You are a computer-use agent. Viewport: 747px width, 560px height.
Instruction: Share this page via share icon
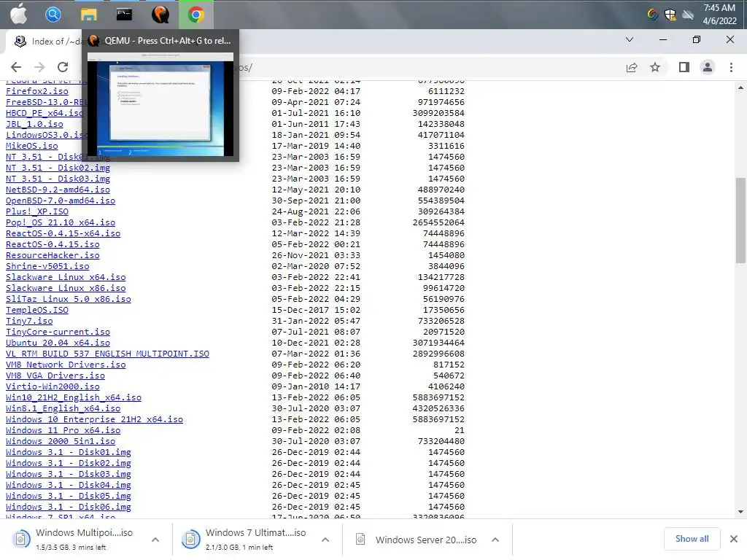coord(632,67)
